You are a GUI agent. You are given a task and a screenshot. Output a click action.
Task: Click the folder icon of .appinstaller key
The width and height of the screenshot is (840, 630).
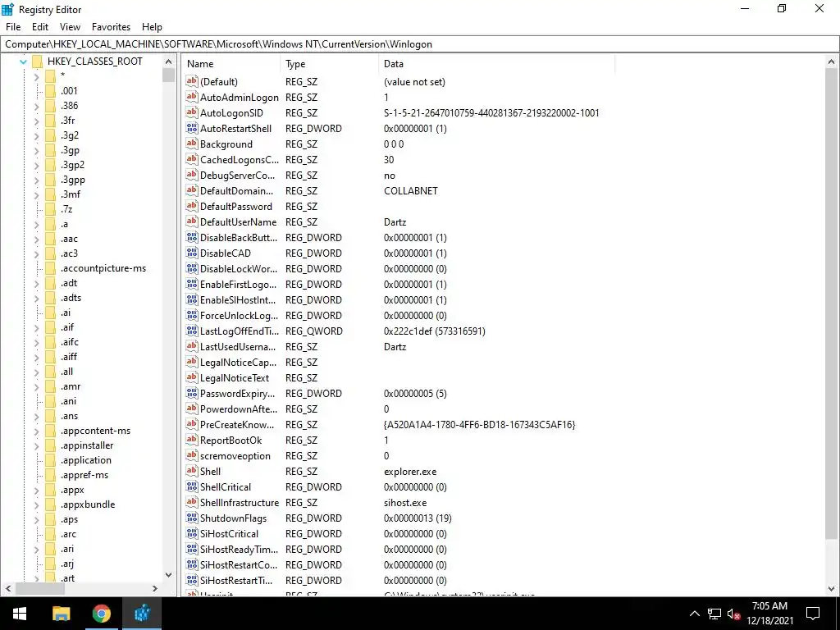click(50, 445)
